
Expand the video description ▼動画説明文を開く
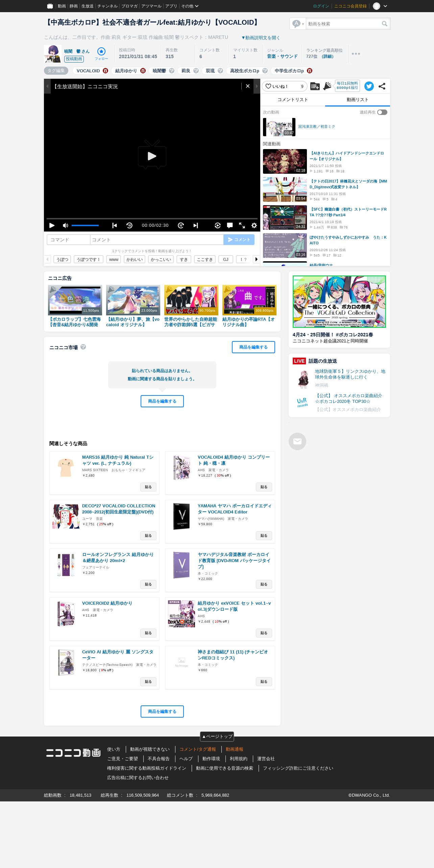coord(260,38)
